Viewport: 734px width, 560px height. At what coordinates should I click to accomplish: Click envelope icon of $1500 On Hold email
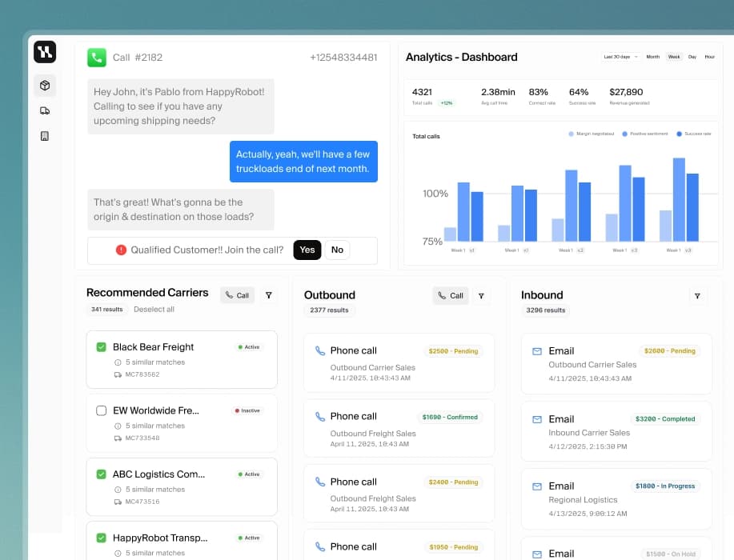pyautogui.click(x=537, y=554)
